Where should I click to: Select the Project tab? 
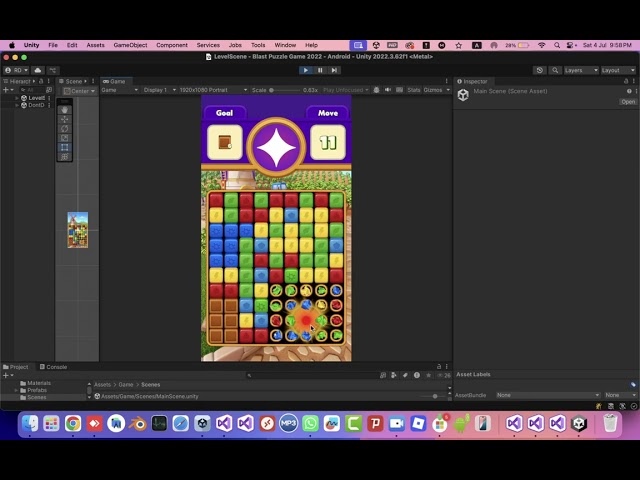point(16,367)
